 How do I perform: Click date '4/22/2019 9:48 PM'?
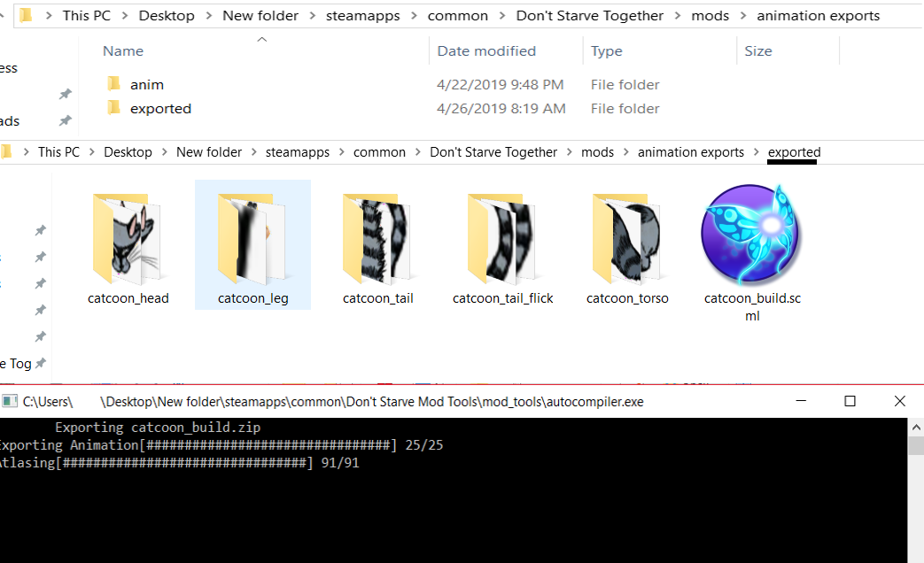pos(500,85)
